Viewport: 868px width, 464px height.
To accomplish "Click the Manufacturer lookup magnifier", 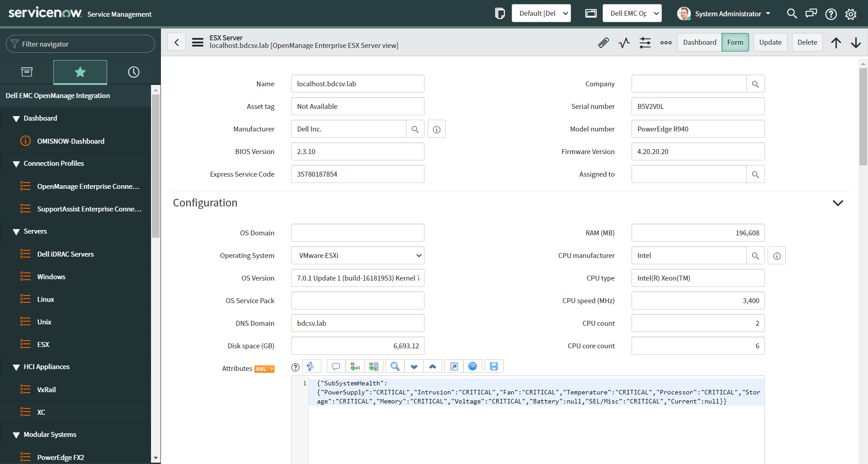I will [415, 129].
